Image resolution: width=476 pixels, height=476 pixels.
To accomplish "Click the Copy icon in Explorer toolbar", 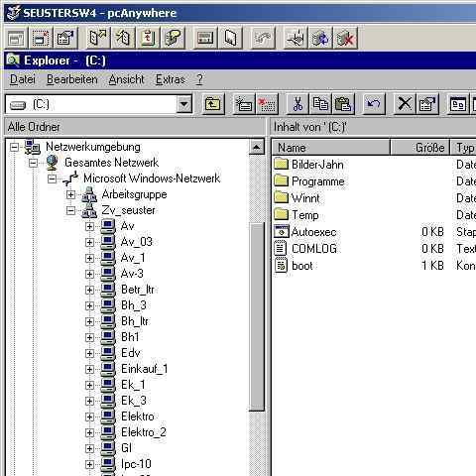I will [x=320, y=104].
